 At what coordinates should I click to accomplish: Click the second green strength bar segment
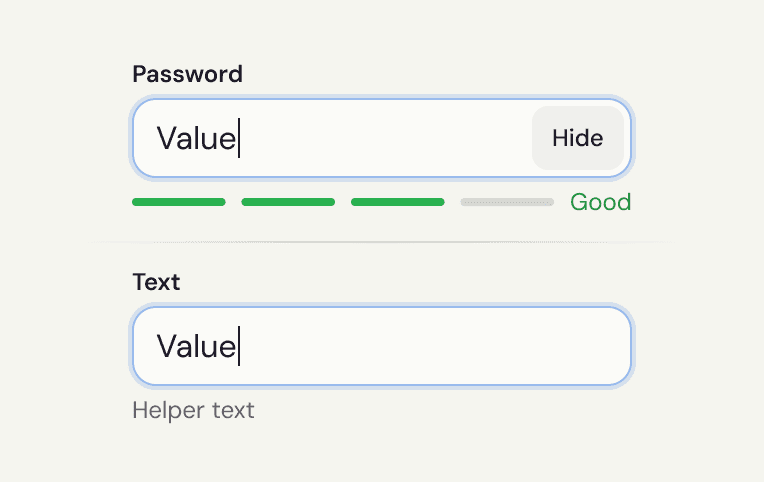(x=288, y=202)
